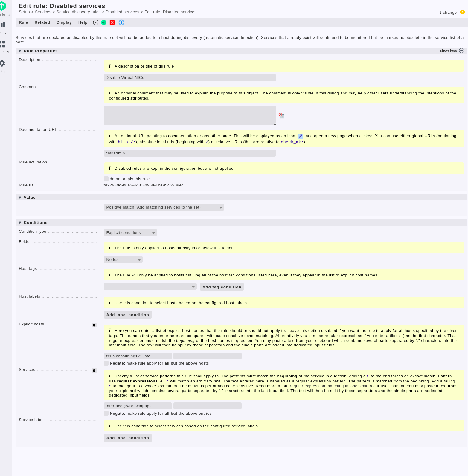This screenshot has height=476, width=468.
Task: Remove the Services condition with X
Action: pyautogui.click(x=94, y=371)
